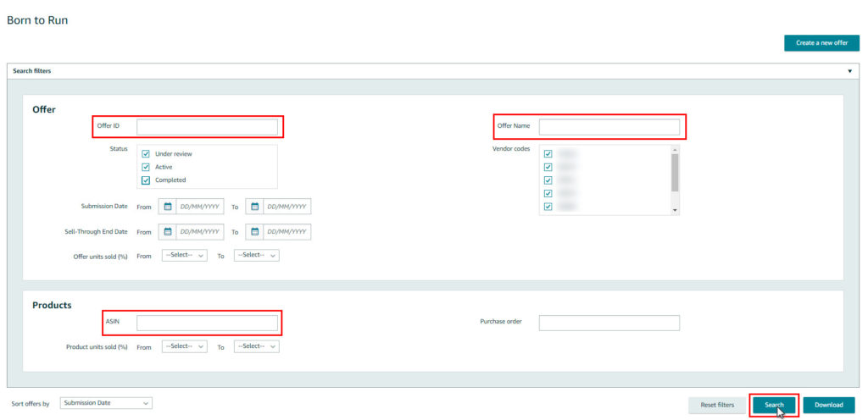Click the Offer section heading
Image resolution: width=868 pixels, height=420 pixels.
pyautogui.click(x=44, y=109)
